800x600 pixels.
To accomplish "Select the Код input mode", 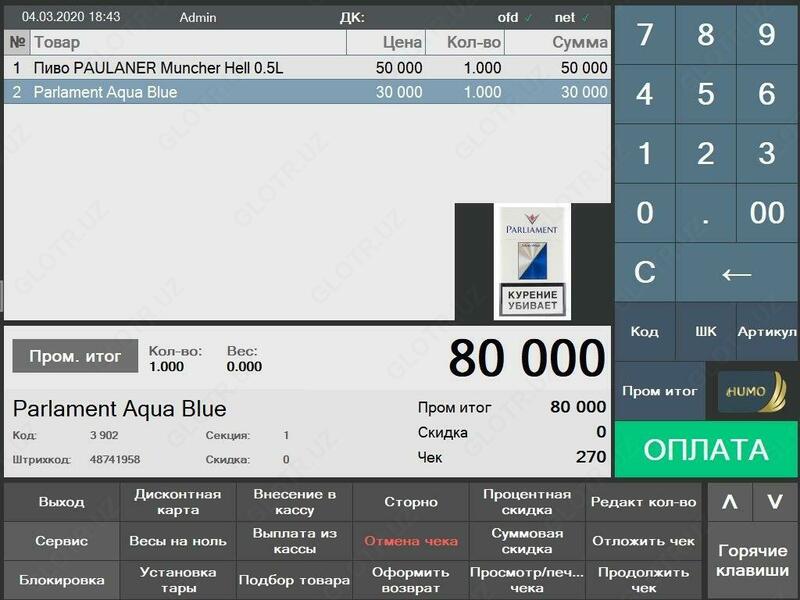I will (645, 331).
